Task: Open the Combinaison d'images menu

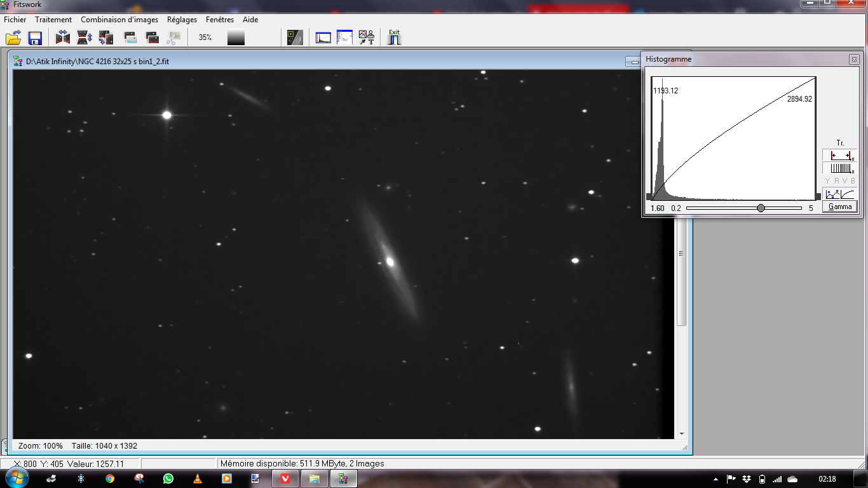Action: pos(119,20)
